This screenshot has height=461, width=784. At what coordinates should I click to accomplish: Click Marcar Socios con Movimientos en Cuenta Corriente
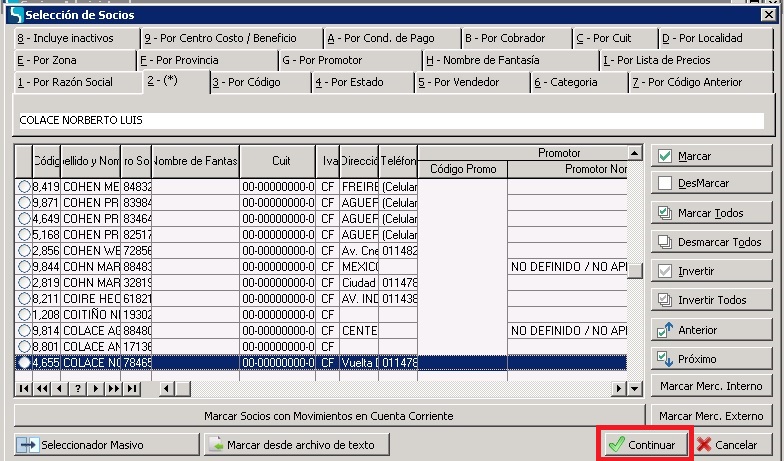coord(329,415)
